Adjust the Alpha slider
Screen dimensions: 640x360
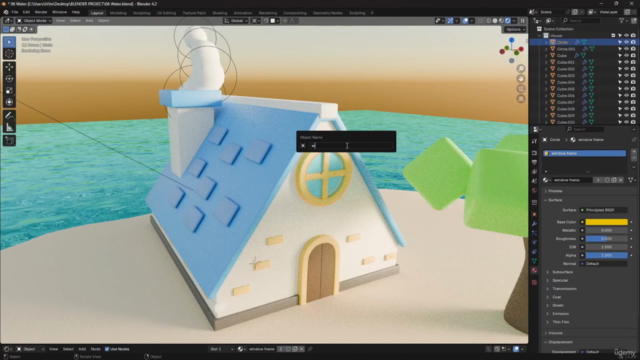tap(607, 255)
